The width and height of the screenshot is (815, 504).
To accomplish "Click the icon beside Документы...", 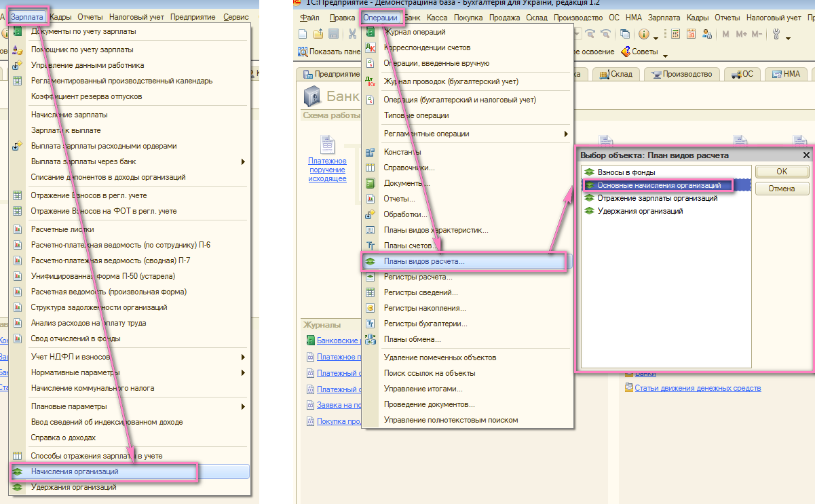I will (371, 183).
